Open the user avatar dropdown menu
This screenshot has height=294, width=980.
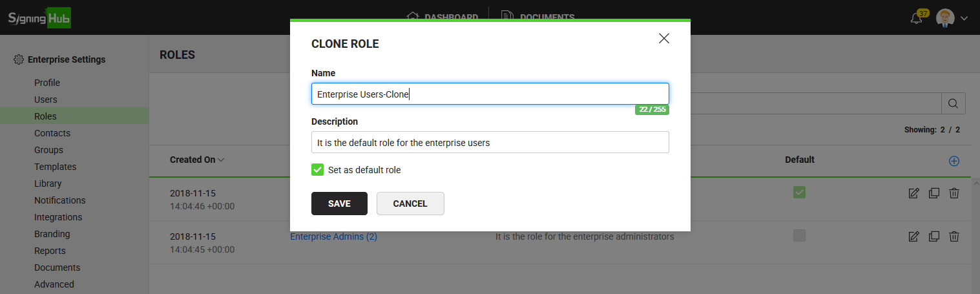coord(952,18)
